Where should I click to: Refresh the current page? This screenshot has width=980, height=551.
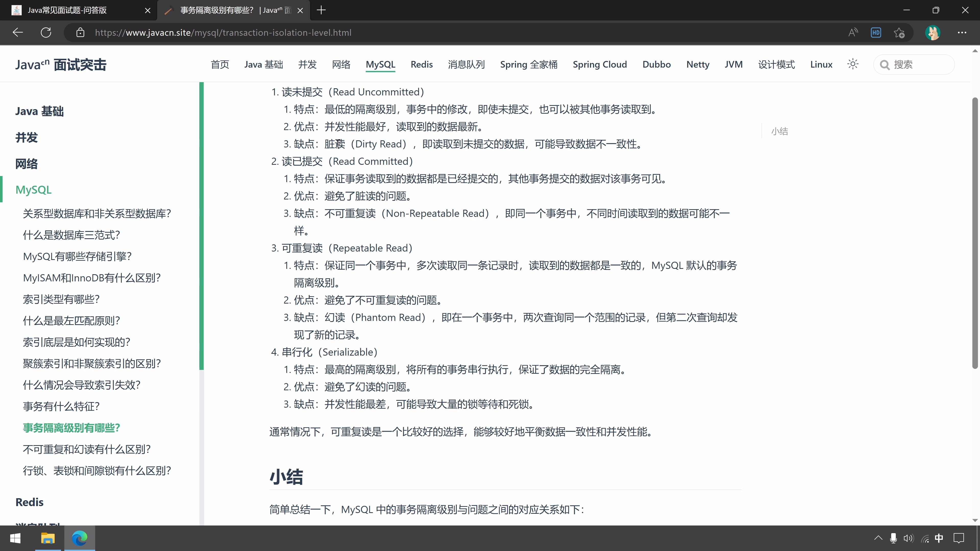tap(46, 32)
